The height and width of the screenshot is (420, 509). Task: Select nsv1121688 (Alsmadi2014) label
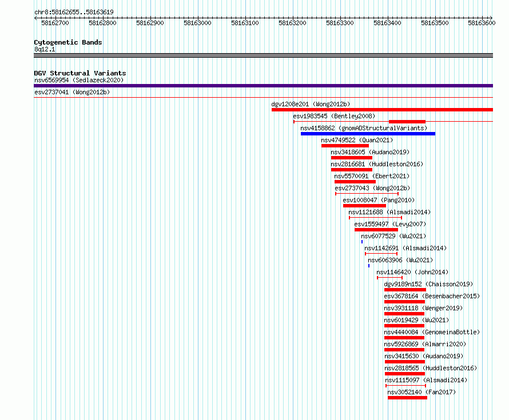389,212
